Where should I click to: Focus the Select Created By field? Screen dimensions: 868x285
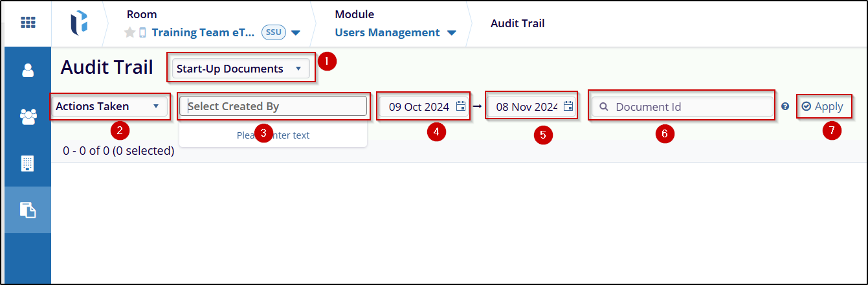coord(273,106)
